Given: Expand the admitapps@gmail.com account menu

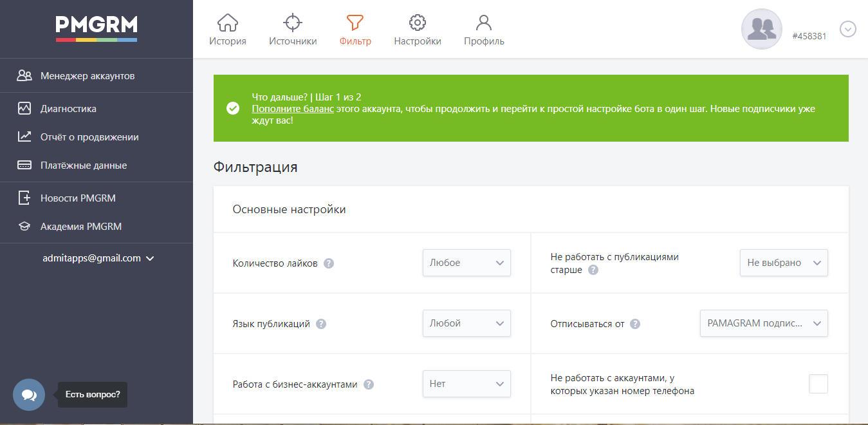Looking at the screenshot, I should click(98, 258).
